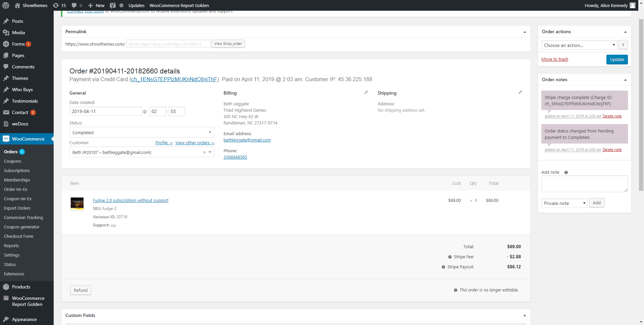Collapse the Order notes panel
Image resolution: width=644 pixels, height=325 pixels.
tap(625, 80)
